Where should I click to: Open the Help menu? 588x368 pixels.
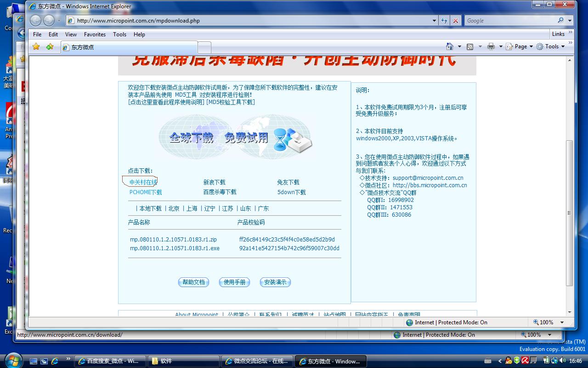[x=139, y=34]
